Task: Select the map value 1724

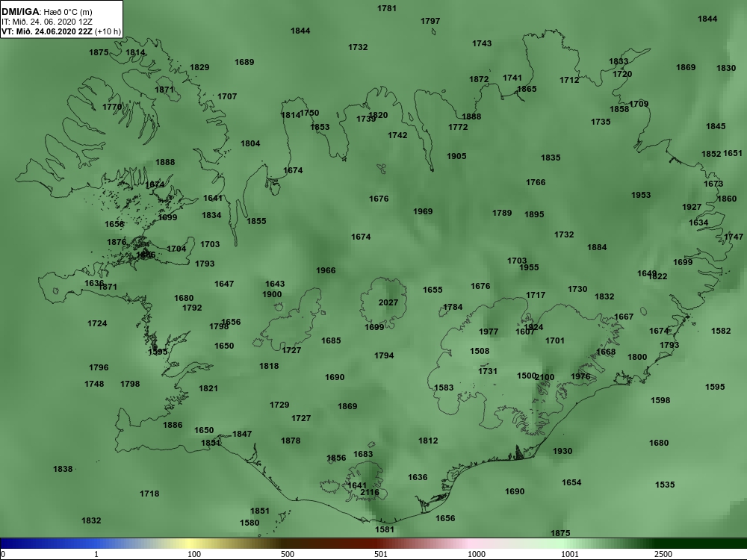Action: coord(97,323)
